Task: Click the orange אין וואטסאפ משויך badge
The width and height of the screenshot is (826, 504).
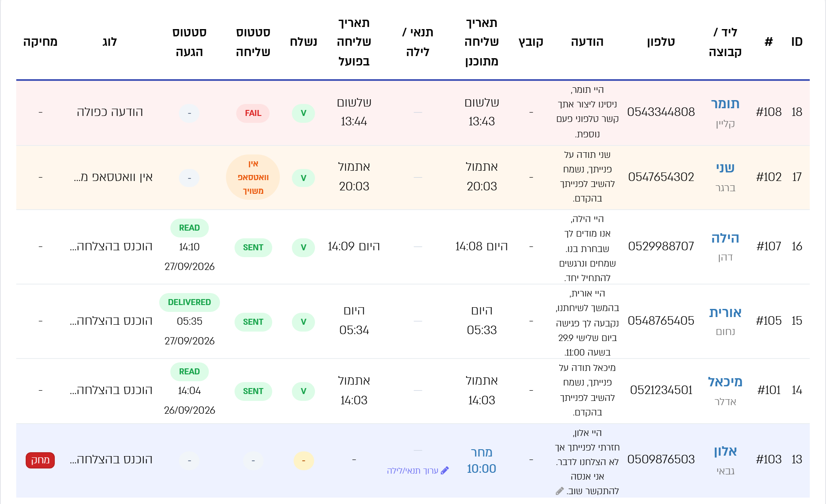Action: pyautogui.click(x=253, y=177)
